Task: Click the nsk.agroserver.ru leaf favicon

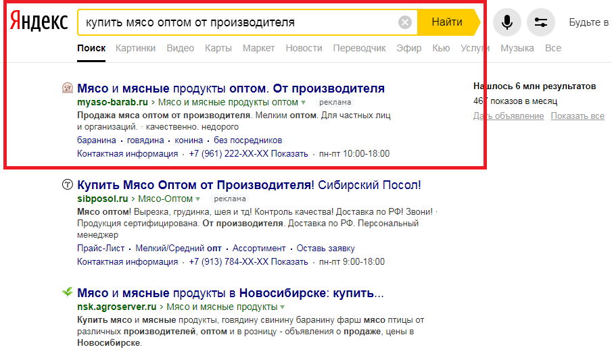Action: point(68,292)
